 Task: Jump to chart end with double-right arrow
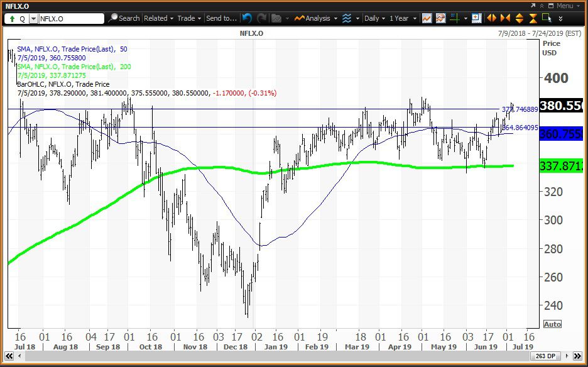[578, 355]
